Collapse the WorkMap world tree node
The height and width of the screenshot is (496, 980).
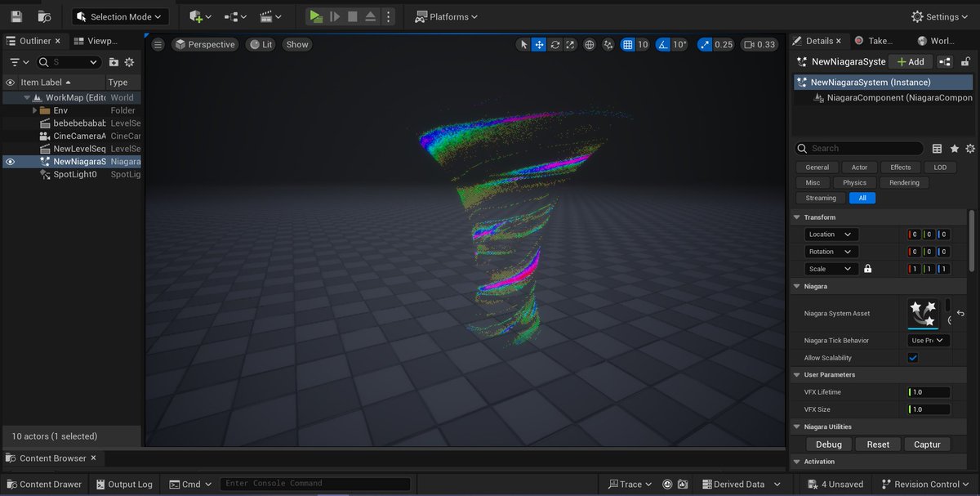click(x=27, y=97)
